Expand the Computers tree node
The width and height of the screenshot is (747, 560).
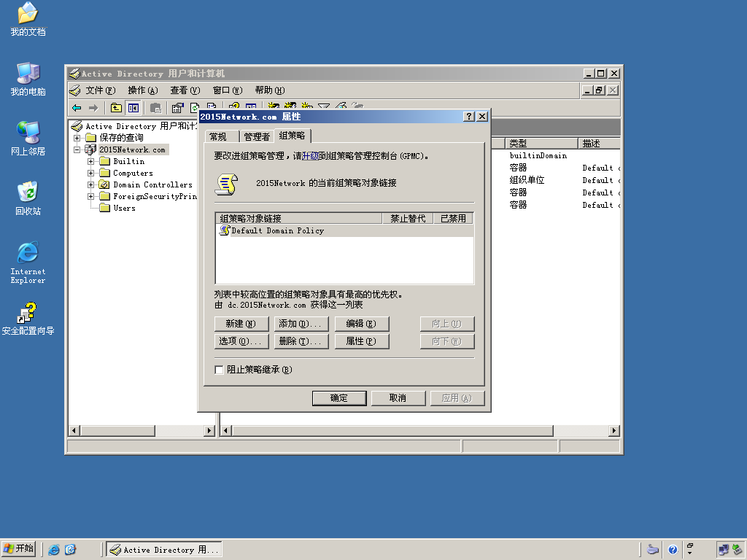pyautogui.click(x=90, y=173)
